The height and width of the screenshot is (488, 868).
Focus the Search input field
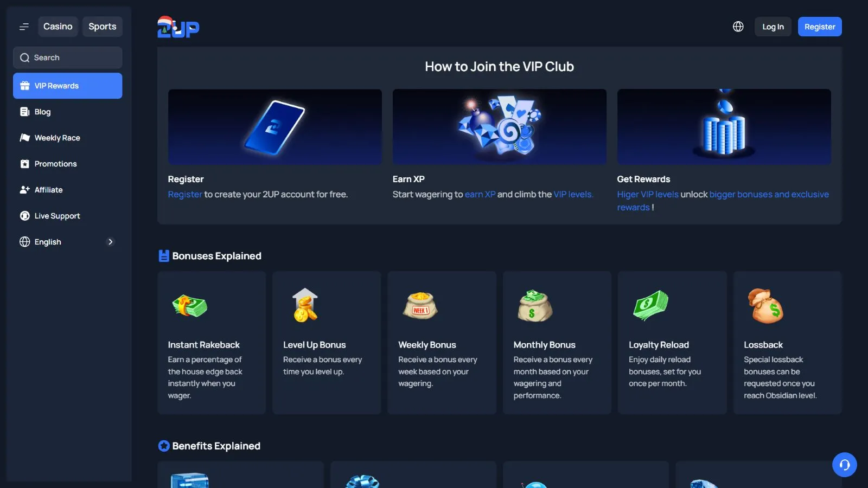coord(67,57)
